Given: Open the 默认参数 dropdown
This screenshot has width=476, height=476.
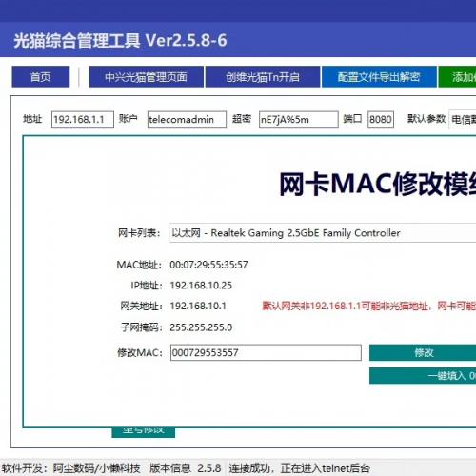Looking at the screenshot, I should [463, 119].
